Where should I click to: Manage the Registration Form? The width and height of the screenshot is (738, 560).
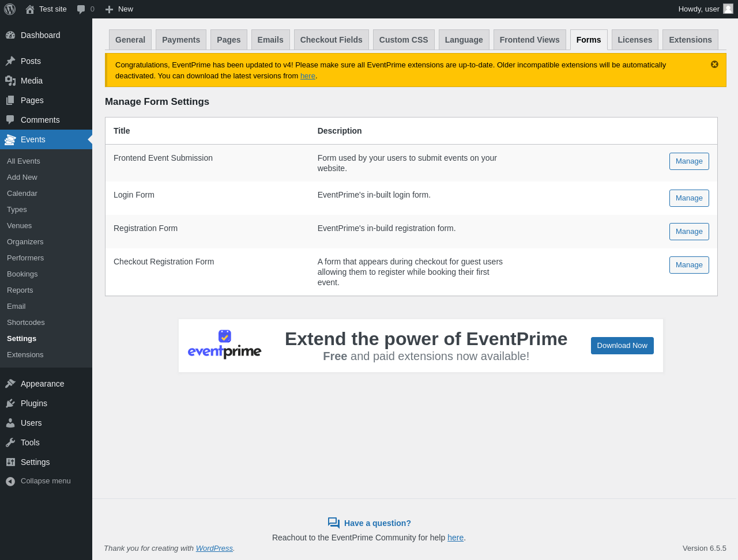point(689,232)
